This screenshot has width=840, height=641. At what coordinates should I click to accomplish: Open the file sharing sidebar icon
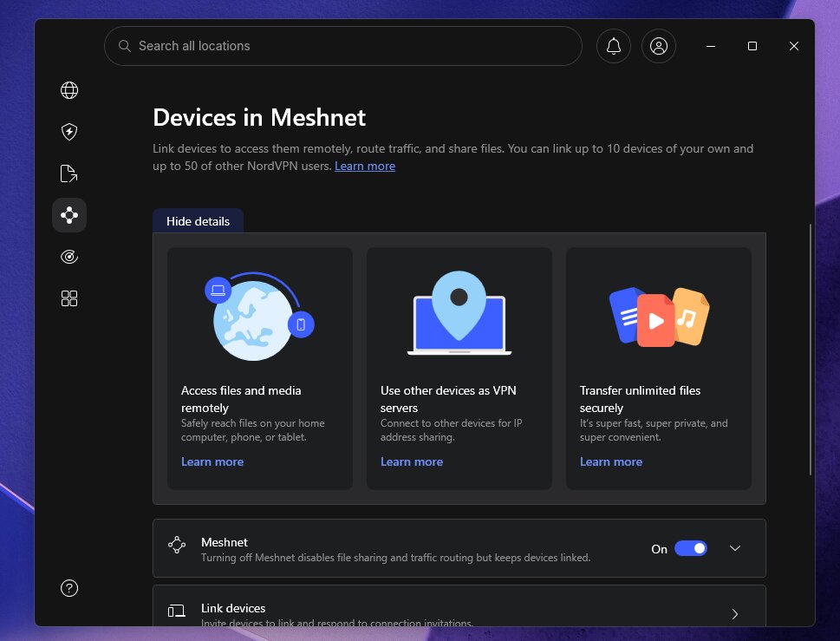(x=69, y=173)
